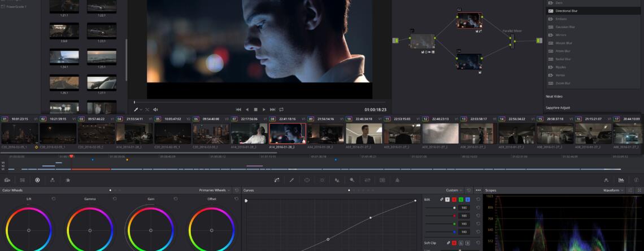Open the Qualifier eyedropper palette
Screen dimensions: 644x251
291,179
